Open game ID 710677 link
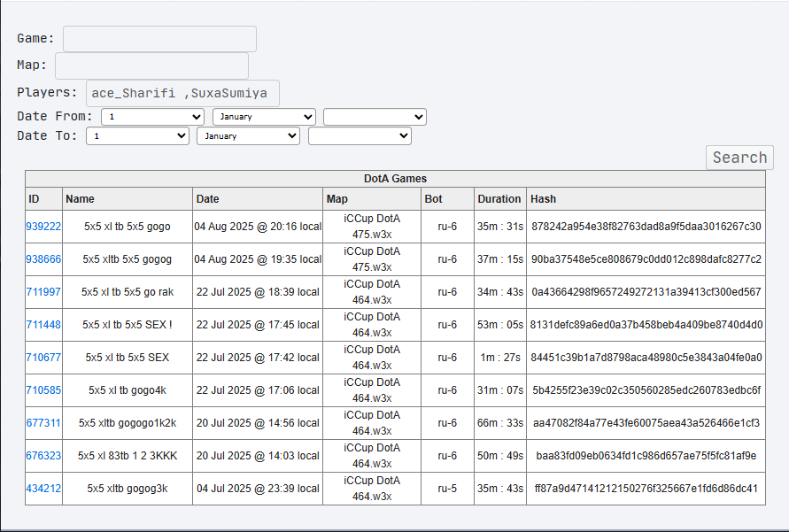 (43, 357)
